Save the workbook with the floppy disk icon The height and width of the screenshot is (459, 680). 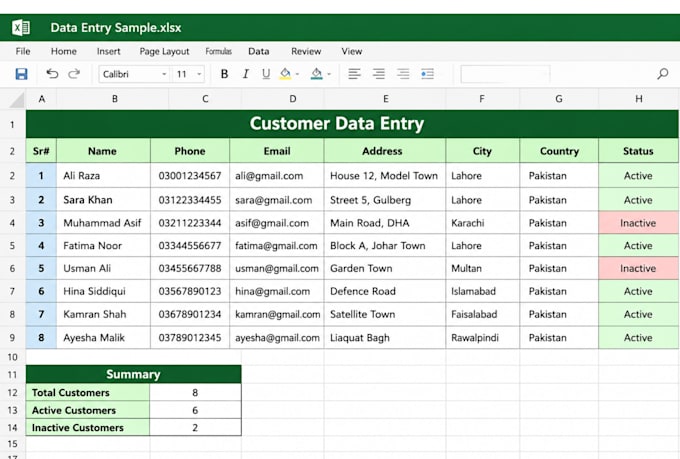(21, 74)
